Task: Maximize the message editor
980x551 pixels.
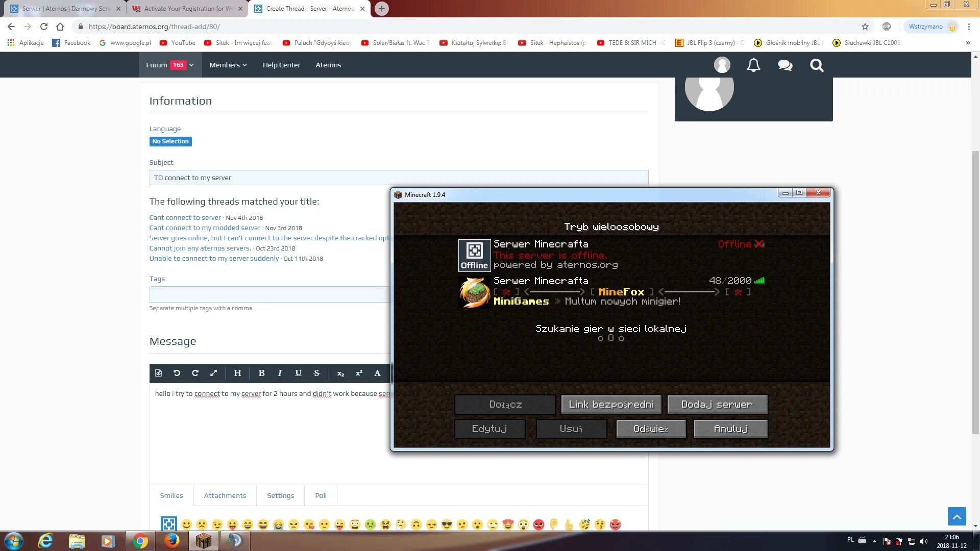Action: [213, 373]
